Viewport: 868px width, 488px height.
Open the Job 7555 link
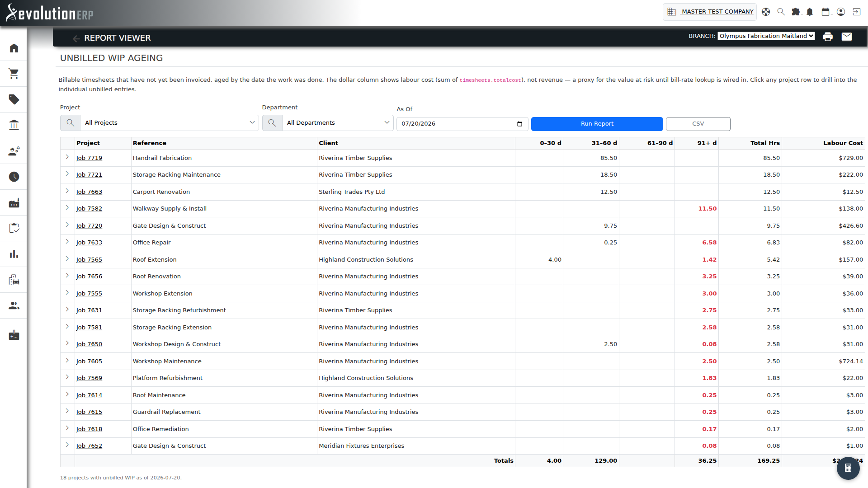pos(89,294)
